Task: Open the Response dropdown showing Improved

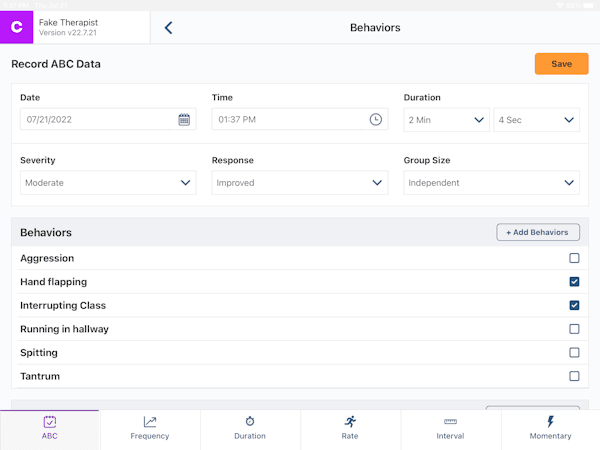Action: pyautogui.click(x=300, y=183)
